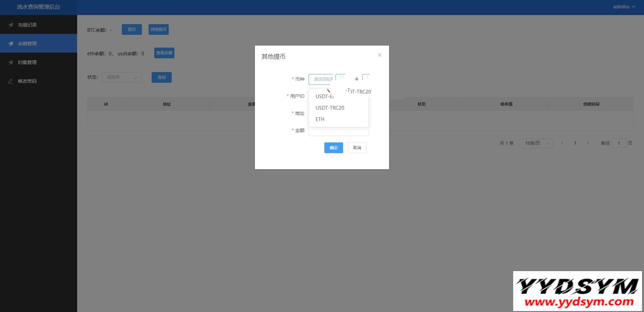This screenshot has height=312, width=644.
Task: Click the next page arrow in pagination
Action: [x=588, y=143]
